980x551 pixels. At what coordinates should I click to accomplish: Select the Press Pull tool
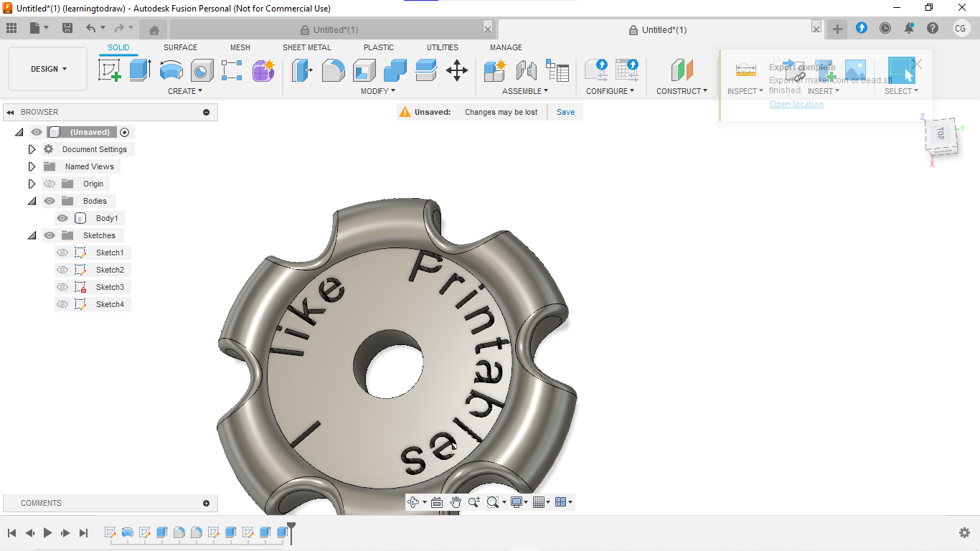click(x=302, y=70)
